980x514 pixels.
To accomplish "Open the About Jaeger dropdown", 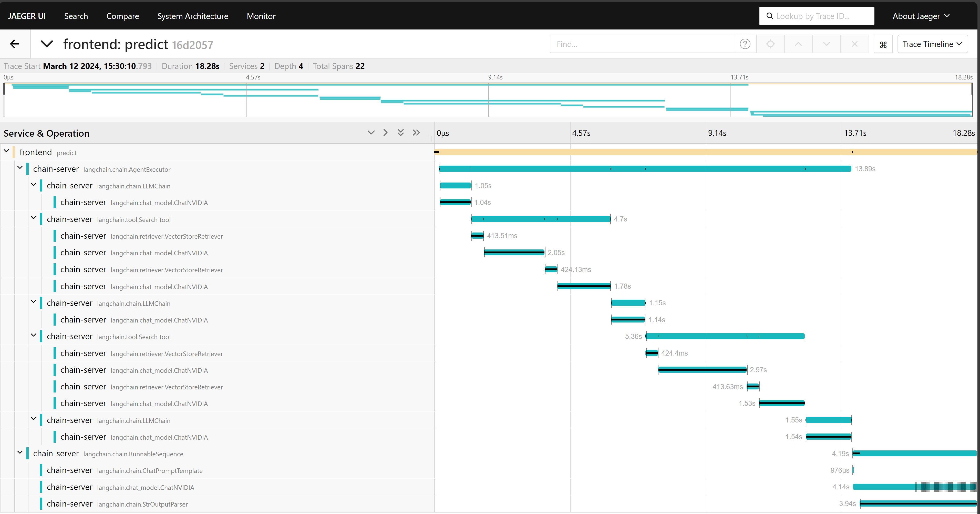I will [x=921, y=16].
